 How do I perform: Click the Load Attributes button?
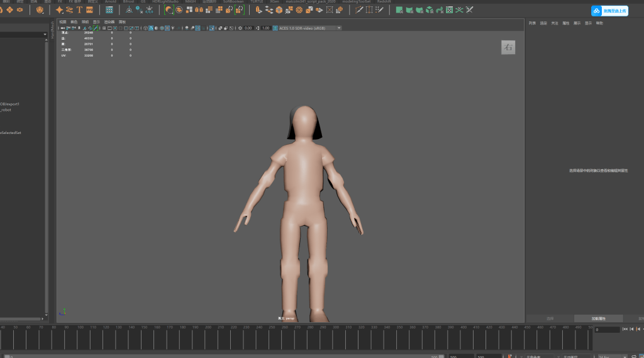tap(599, 318)
